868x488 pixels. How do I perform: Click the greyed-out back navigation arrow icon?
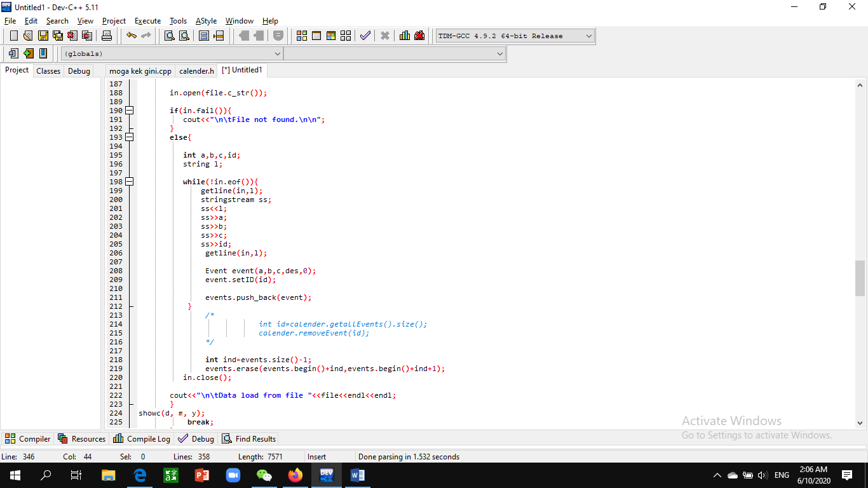(x=244, y=36)
